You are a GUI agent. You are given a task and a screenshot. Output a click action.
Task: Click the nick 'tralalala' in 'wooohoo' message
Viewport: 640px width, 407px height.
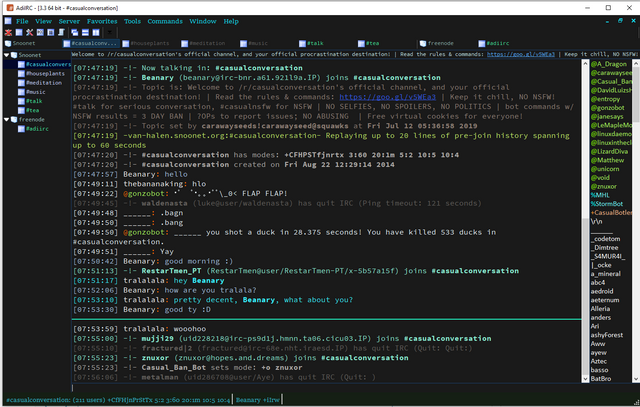click(x=146, y=329)
